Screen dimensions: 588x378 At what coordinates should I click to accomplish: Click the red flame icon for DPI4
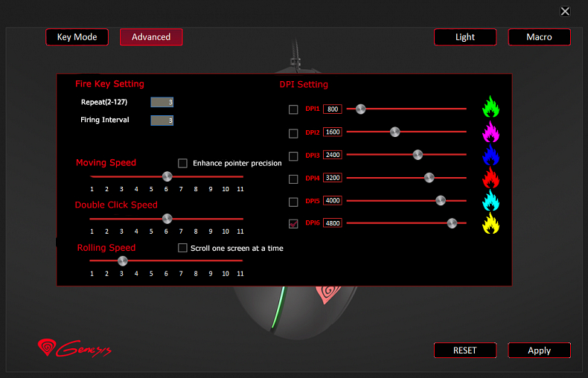coord(490,178)
